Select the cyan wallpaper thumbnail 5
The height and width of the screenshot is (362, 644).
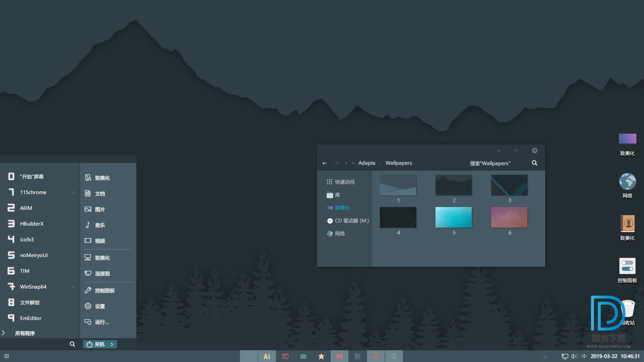point(454,218)
